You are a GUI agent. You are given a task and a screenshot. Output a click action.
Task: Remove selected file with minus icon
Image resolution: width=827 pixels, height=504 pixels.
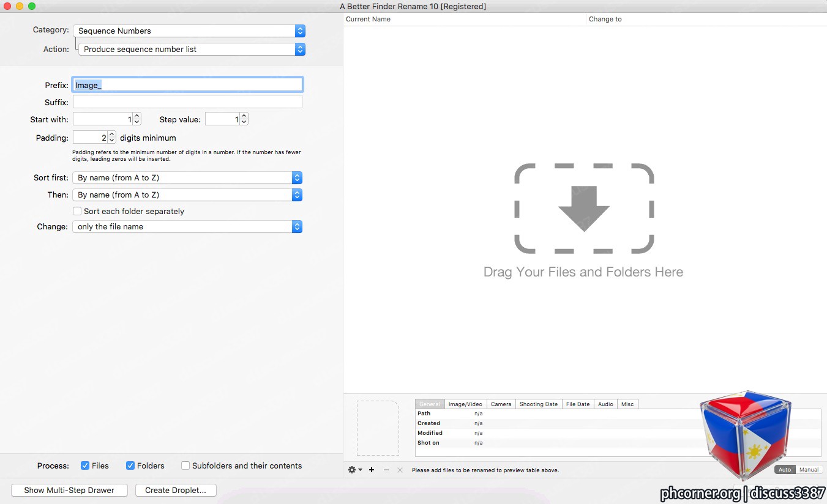click(x=386, y=470)
